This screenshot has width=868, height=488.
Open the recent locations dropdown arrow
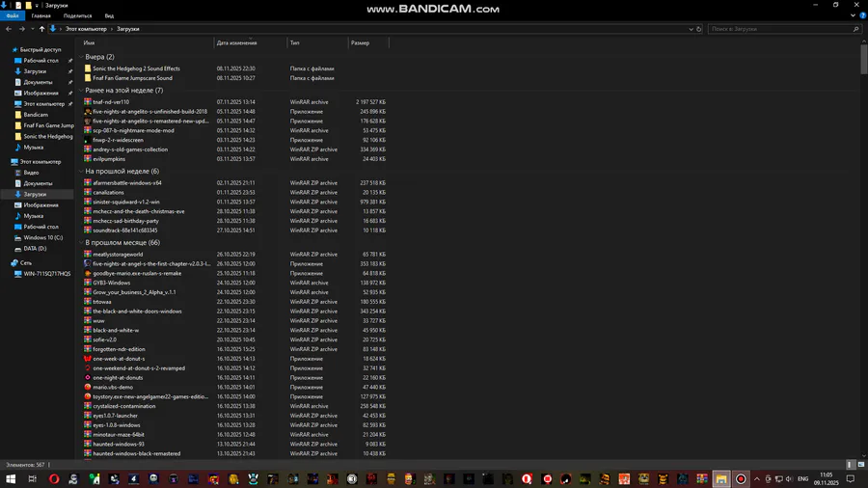pos(32,29)
